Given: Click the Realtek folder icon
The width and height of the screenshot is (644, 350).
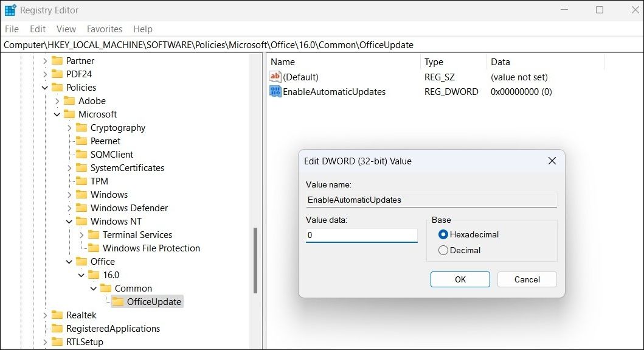Looking at the screenshot, I should (57, 315).
